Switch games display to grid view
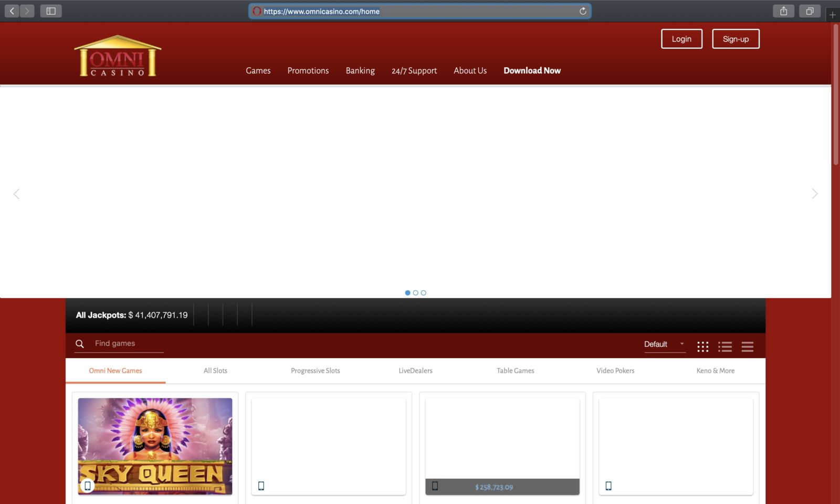 [702, 346]
